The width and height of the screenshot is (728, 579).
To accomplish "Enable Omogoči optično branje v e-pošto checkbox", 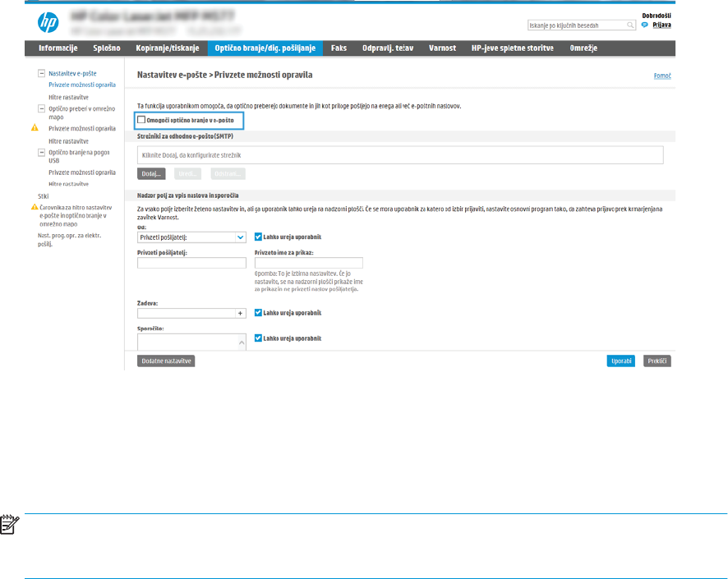I will pyautogui.click(x=142, y=120).
